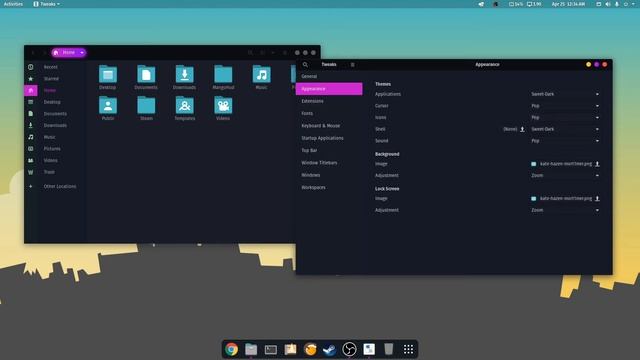Select Downloads in Files sidebar
The width and height of the screenshot is (640, 360).
[x=55, y=126]
